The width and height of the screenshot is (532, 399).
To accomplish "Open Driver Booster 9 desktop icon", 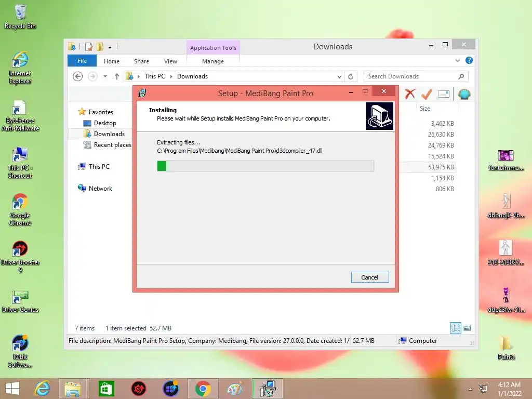I will (x=20, y=257).
